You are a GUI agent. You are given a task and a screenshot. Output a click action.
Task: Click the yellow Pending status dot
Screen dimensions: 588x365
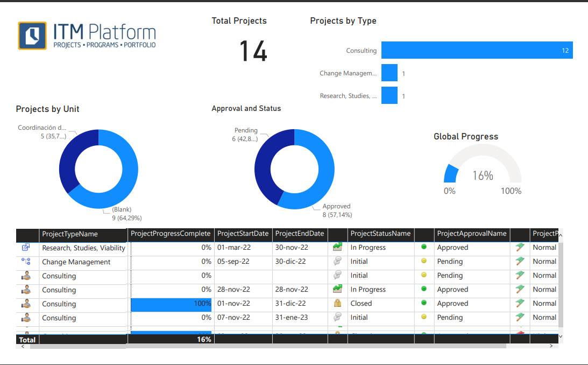point(424,261)
